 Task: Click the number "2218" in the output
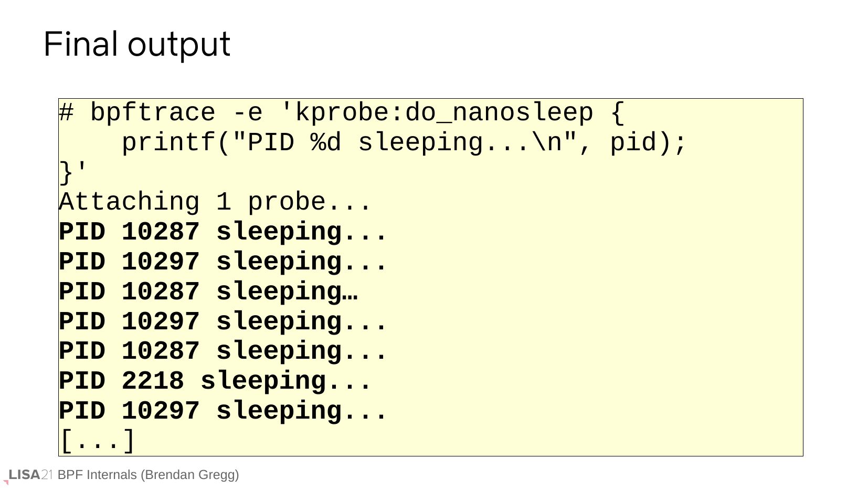pos(153,381)
